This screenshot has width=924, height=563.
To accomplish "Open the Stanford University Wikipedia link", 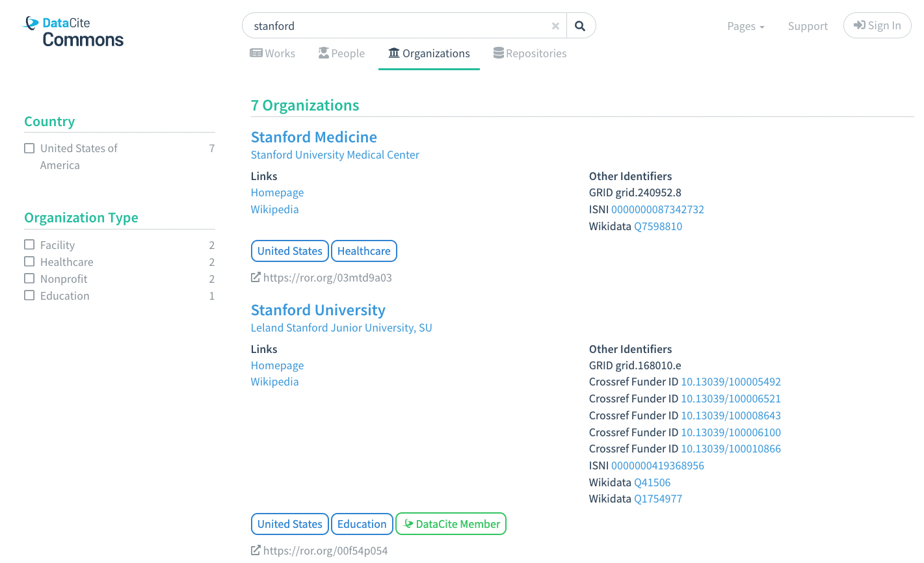I will [274, 382].
